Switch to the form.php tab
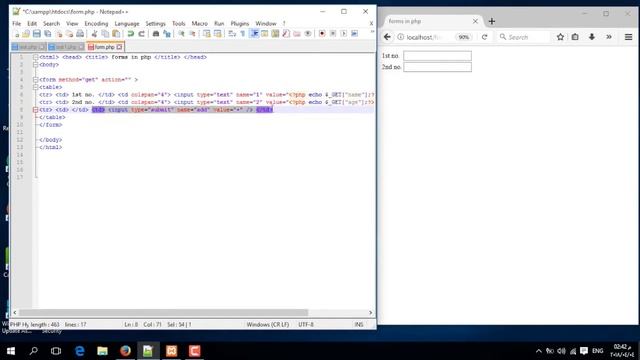640x360 pixels. coord(105,47)
